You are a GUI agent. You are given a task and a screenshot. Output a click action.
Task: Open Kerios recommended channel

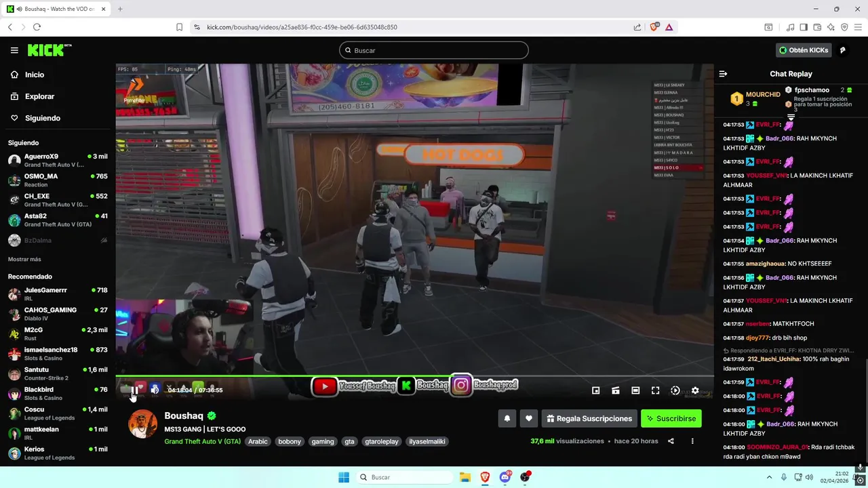click(x=58, y=453)
